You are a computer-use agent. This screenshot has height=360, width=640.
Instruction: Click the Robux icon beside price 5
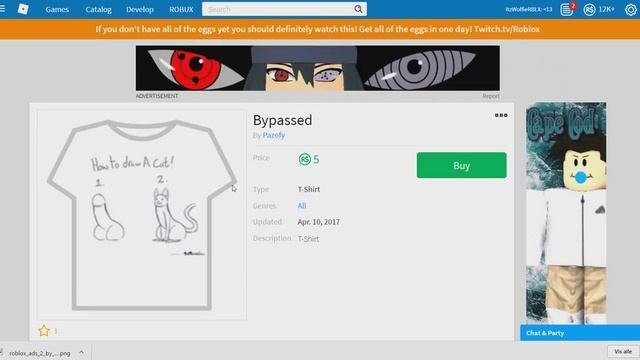[x=304, y=159]
